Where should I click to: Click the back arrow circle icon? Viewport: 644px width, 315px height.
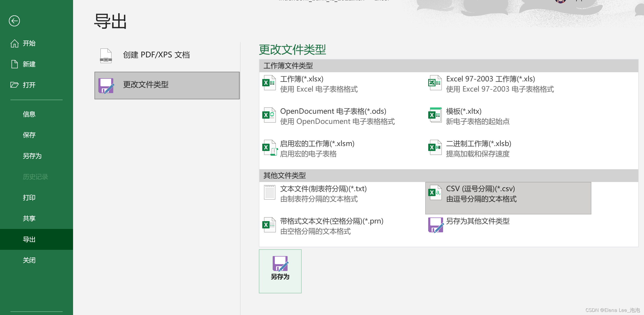coord(14,21)
